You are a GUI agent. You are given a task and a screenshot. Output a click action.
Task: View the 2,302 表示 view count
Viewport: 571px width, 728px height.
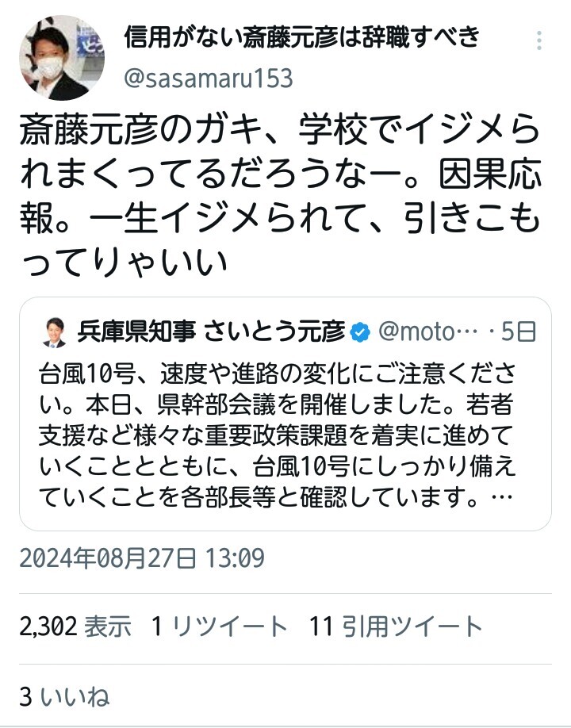(x=75, y=627)
